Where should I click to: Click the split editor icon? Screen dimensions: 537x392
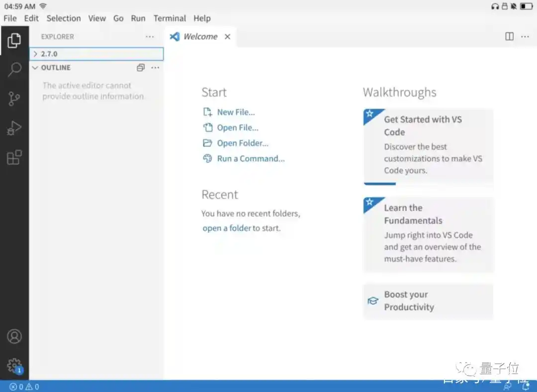[x=509, y=36]
